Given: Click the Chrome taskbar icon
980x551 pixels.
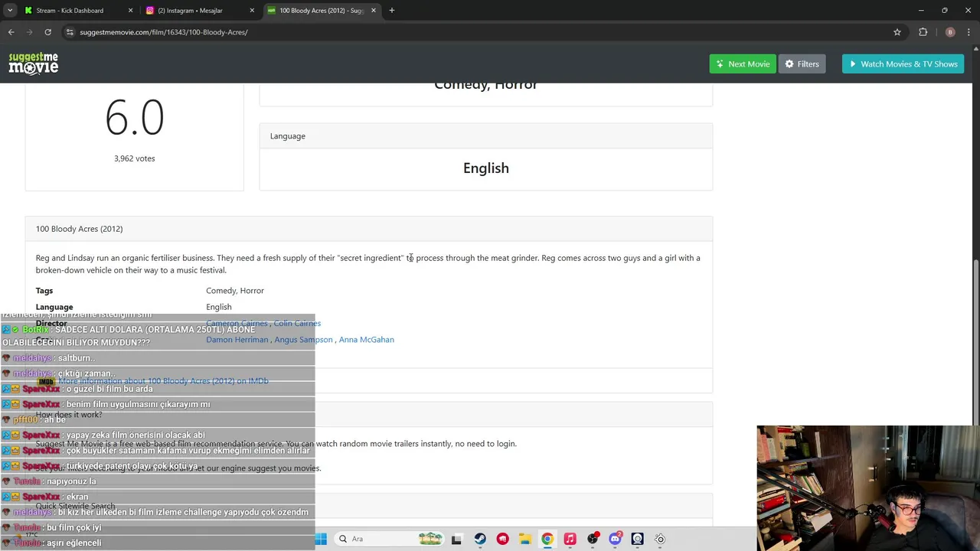Looking at the screenshot, I should (547, 539).
